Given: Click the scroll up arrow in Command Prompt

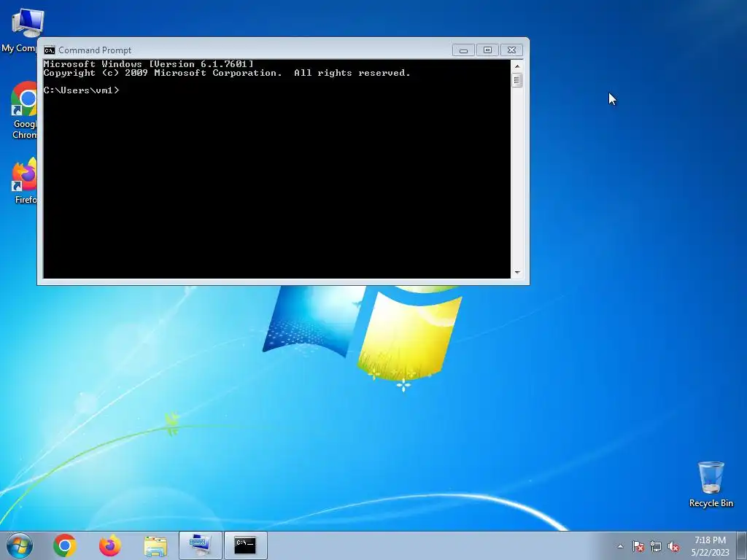Looking at the screenshot, I should tap(517, 66).
